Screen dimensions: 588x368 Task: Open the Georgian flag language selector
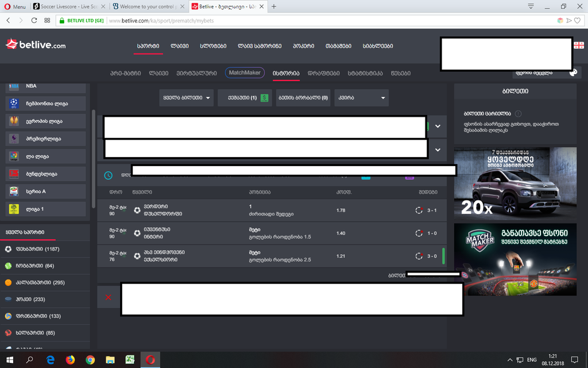(579, 45)
